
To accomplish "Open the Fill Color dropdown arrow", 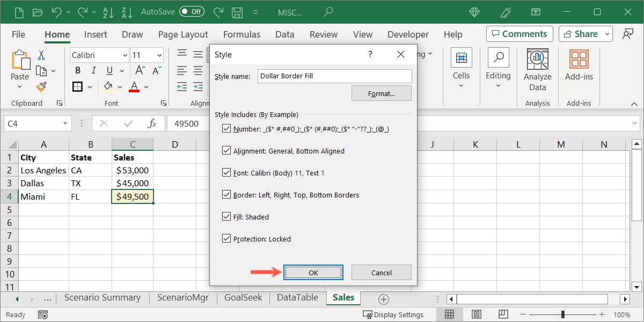I will [120, 86].
